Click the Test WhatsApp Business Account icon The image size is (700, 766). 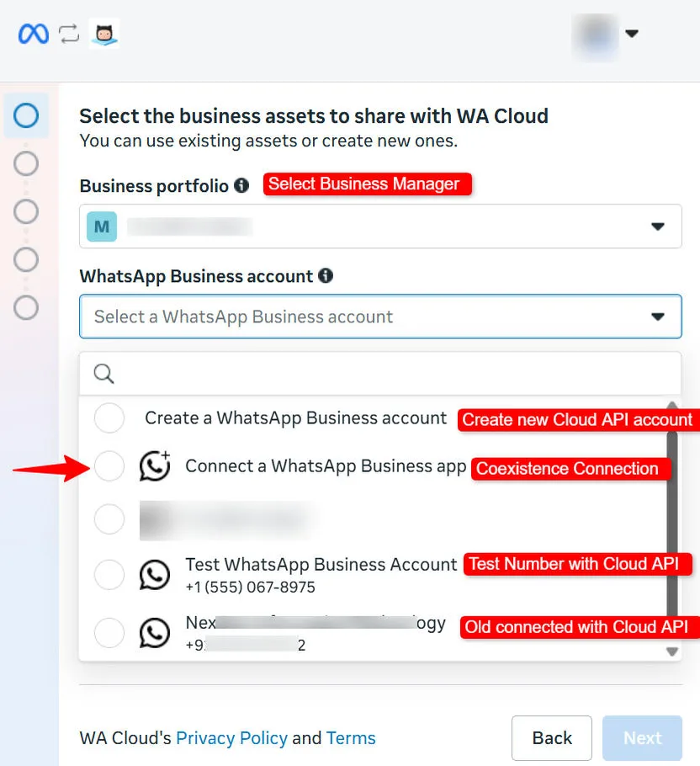tap(155, 574)
